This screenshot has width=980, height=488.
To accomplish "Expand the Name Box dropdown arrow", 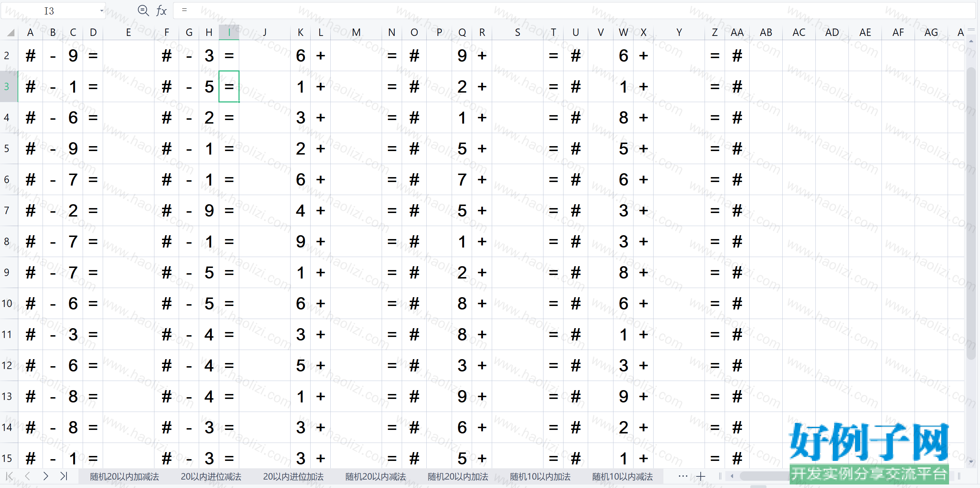I will [x=102, y=11].
